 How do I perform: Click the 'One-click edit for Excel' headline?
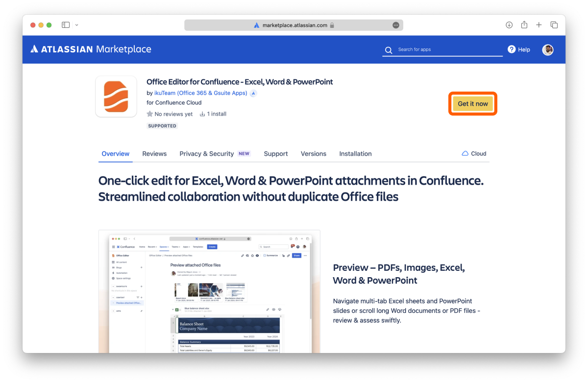pyautogui.click(x=291, y=189)
